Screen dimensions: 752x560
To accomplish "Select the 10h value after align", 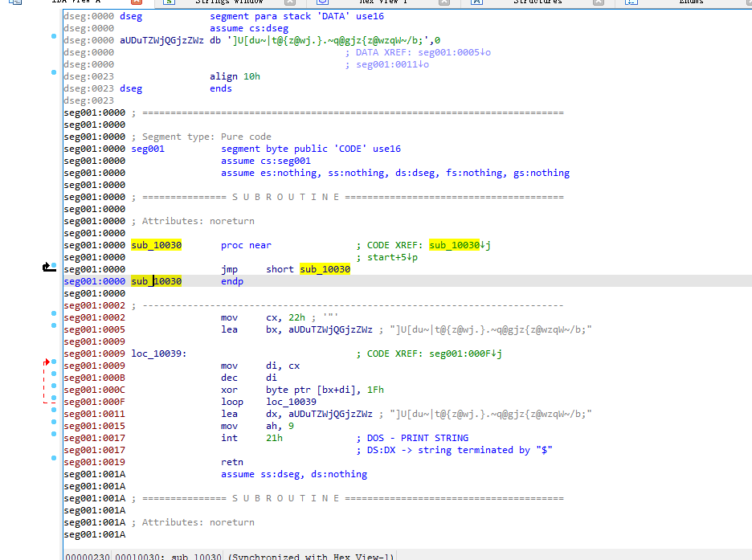I will click(251, 76).
